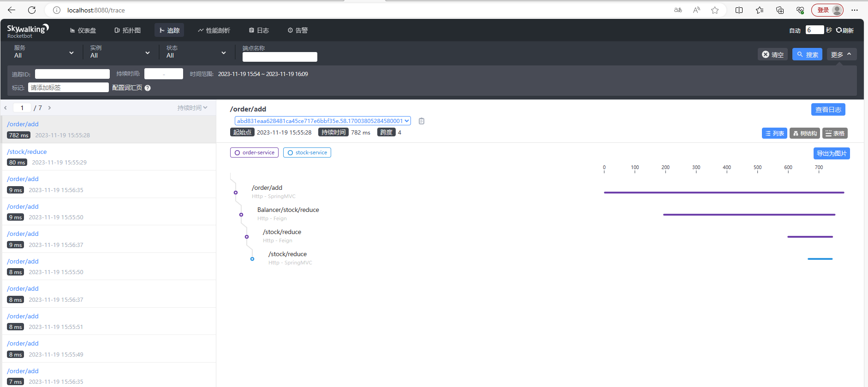Click the browser address bar URL
The height and width of the screenshot is (387, 868).
click(96, 10)
